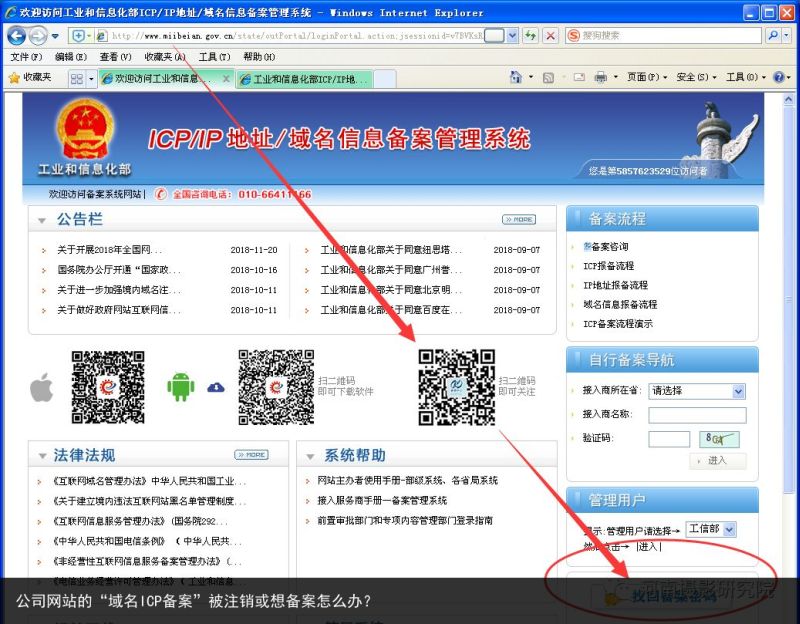Show Quick Tabs thumbnail grid
The height and width of the screenshot is (624, 800).
[x=77, y=79]
